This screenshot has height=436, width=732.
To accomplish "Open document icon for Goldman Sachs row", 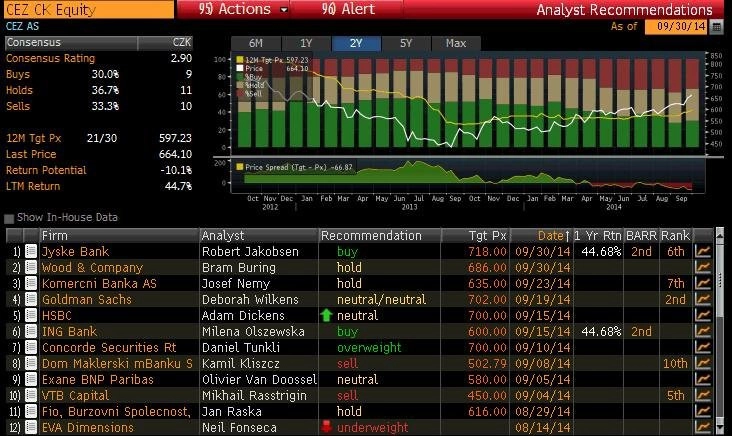I will tap(31, 299).
